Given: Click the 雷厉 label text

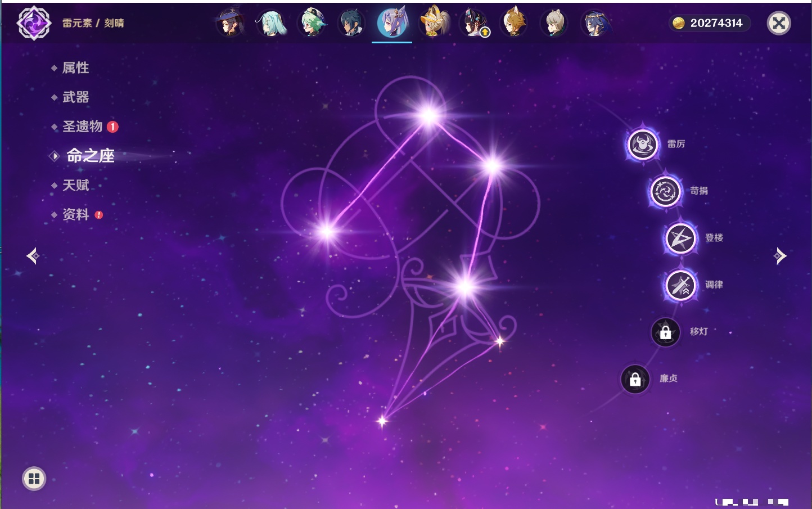Looking at the screenshot, I should [x=676, y=144].
